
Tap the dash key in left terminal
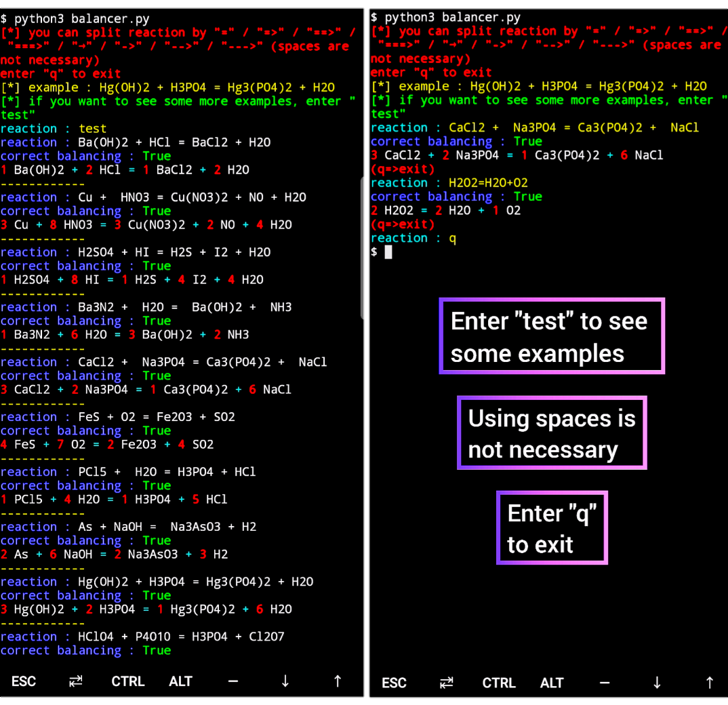click(233, 681)
